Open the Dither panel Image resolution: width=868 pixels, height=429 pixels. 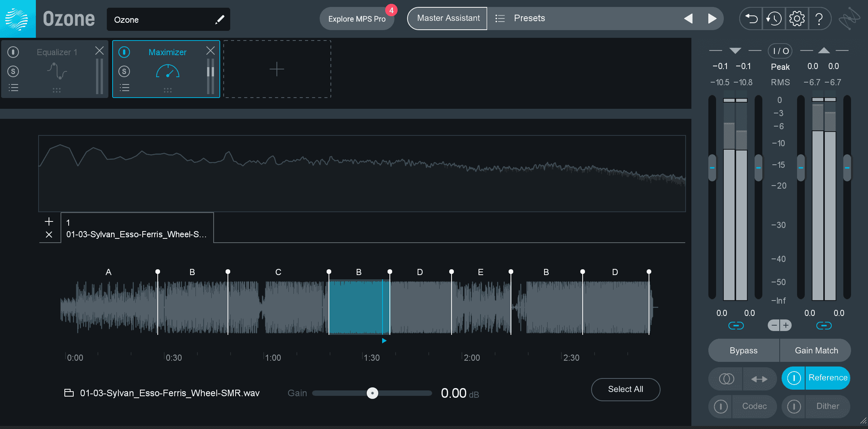tap(828, 406)
